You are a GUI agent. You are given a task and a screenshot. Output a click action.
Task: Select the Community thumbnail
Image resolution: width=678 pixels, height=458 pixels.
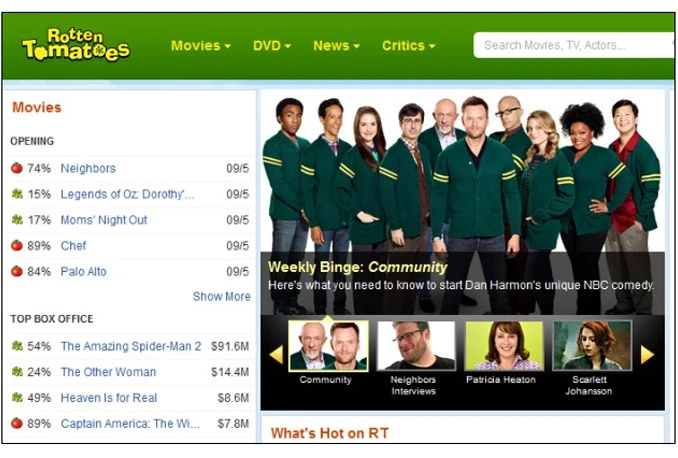coord(328,346)
